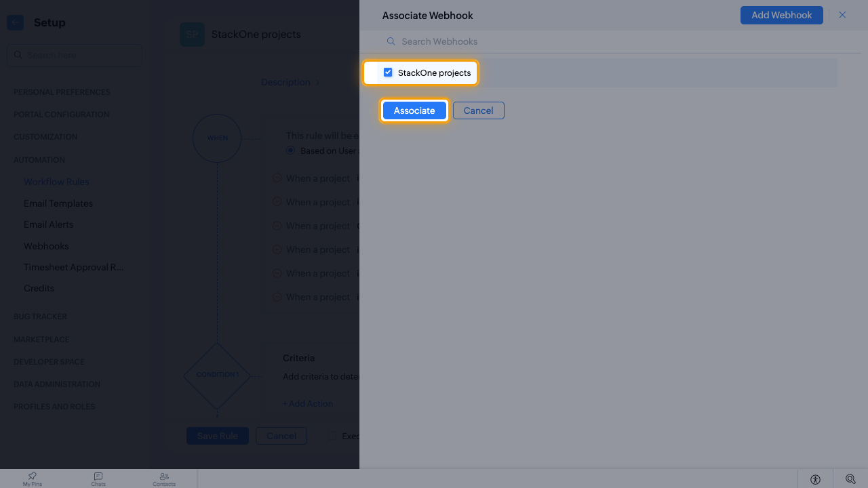Expand Personal Preferences section
The width and height of the screenshot is (868, 488).
[x=62, y=92]
